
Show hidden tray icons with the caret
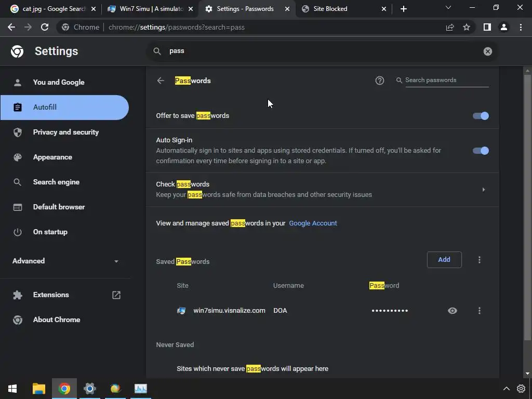[506, 389]
